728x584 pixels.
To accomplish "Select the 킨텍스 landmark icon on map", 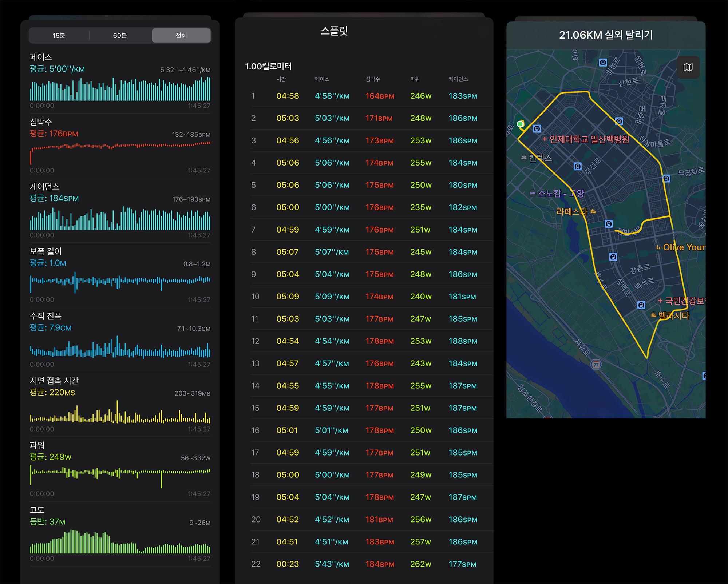I will 524,158.
